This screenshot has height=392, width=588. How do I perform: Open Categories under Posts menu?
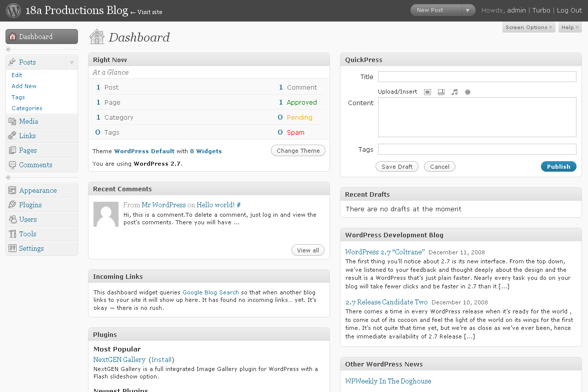click(x=27, y=108)
